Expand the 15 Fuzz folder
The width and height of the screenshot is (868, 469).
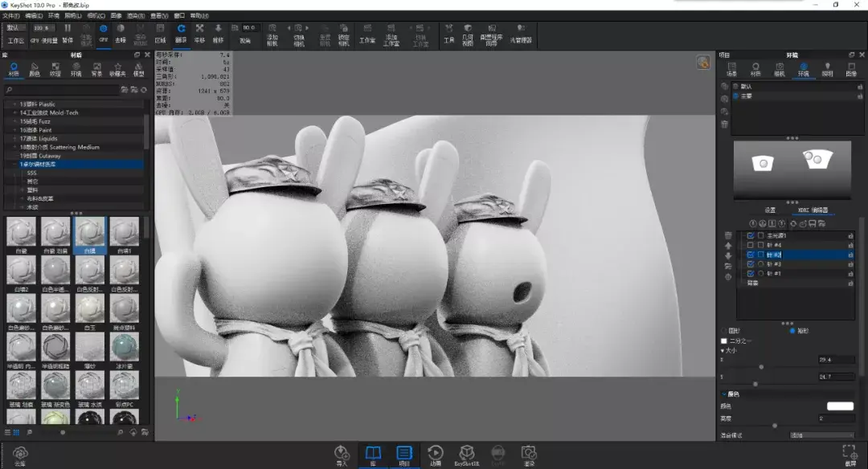point(15,121)
